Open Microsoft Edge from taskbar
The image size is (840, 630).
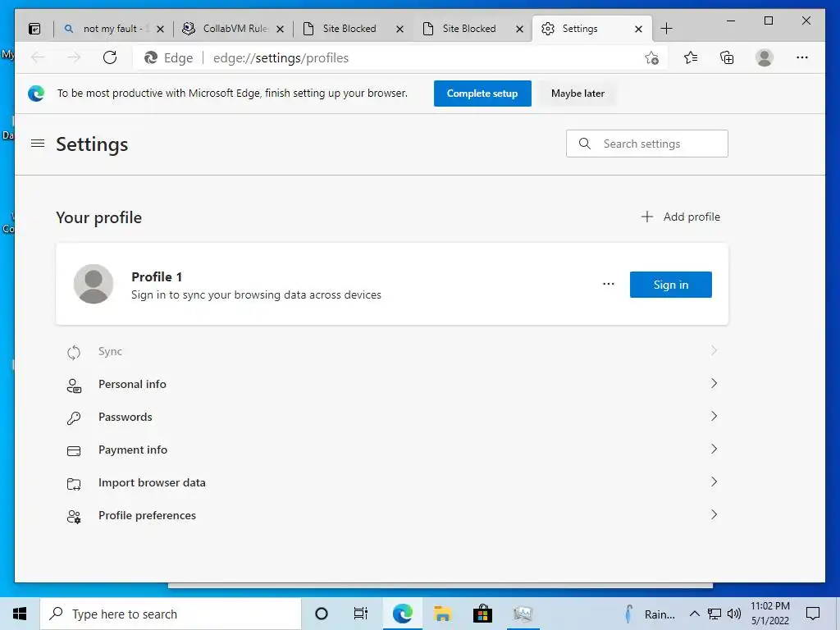tap(402, 614)
